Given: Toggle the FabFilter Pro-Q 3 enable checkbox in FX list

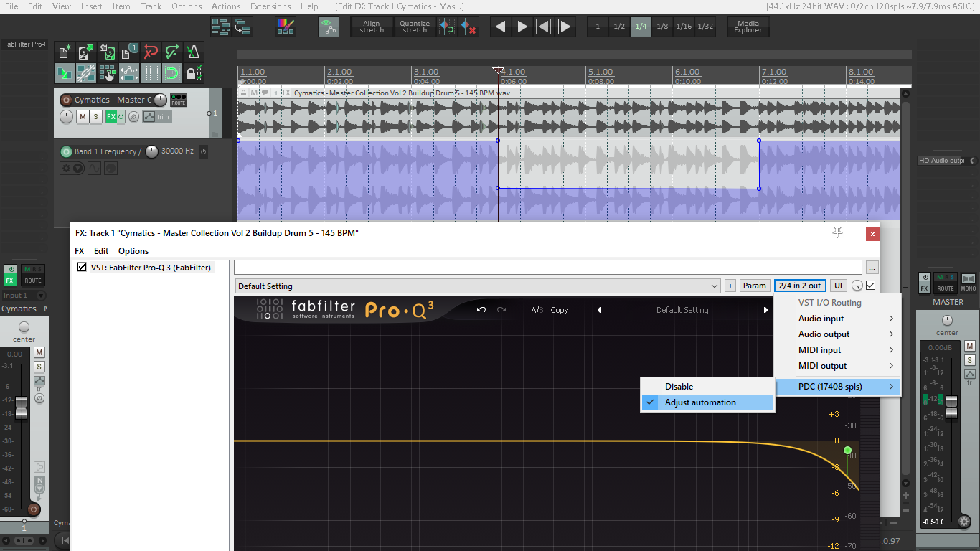Looking at the screenshot, I should coord(82,268).
